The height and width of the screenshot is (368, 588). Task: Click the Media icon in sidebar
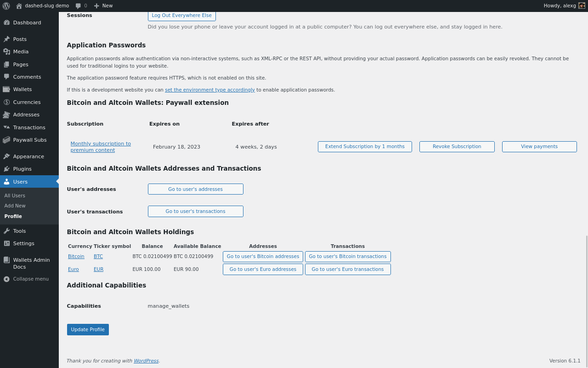(x=6, y=52)
